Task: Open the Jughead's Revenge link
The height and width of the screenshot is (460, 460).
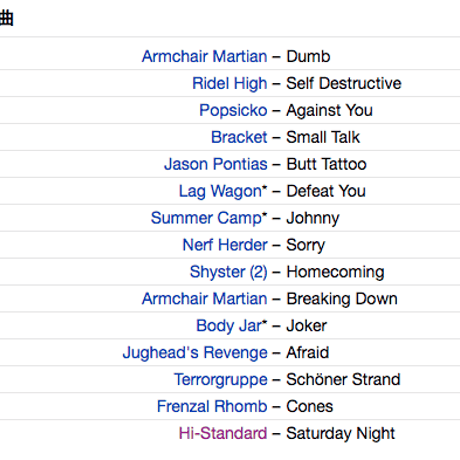Action: (195, 353)
